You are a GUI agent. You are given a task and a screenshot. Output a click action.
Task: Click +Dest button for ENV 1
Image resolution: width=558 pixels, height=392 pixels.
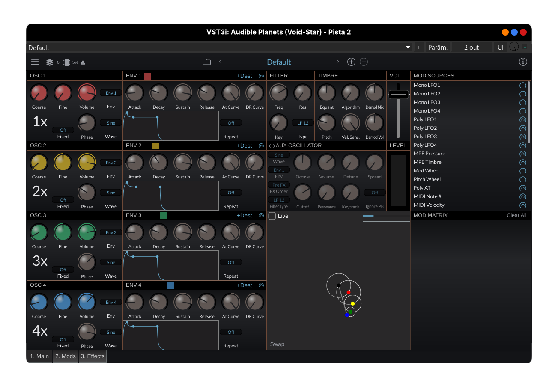[x=245, y=76]
